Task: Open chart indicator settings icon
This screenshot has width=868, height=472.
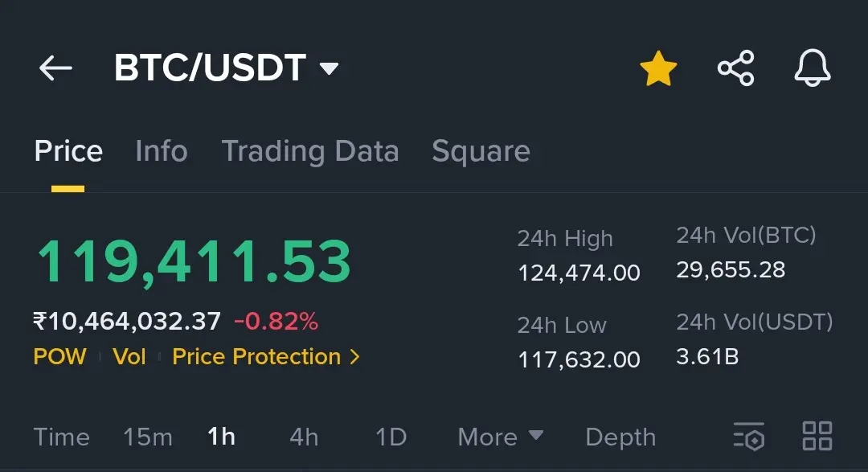Action: pyautogui.click(x=749, y=436)
